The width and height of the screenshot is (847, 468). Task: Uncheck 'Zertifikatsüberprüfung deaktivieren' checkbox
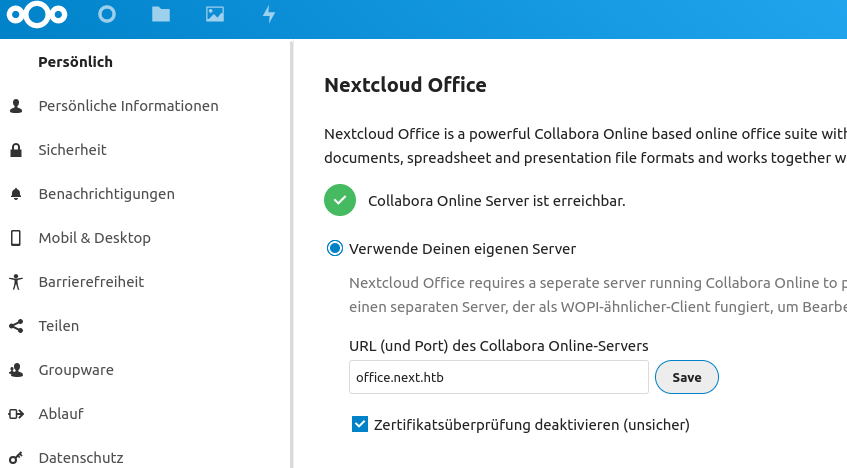point(361,425)
